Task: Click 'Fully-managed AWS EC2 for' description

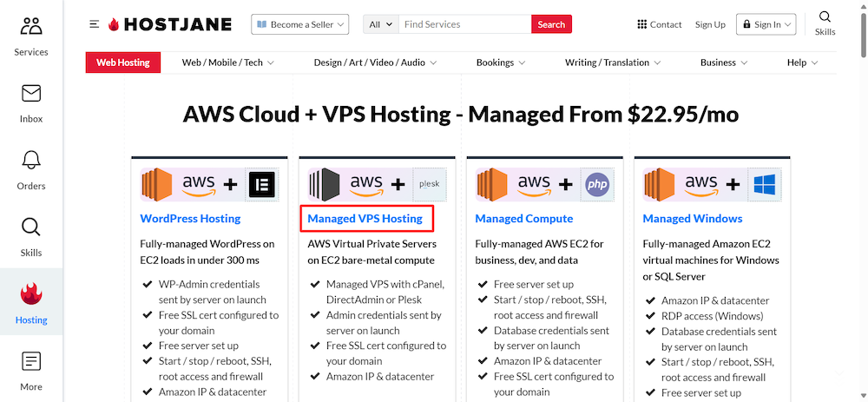Action: pos(540,244)
